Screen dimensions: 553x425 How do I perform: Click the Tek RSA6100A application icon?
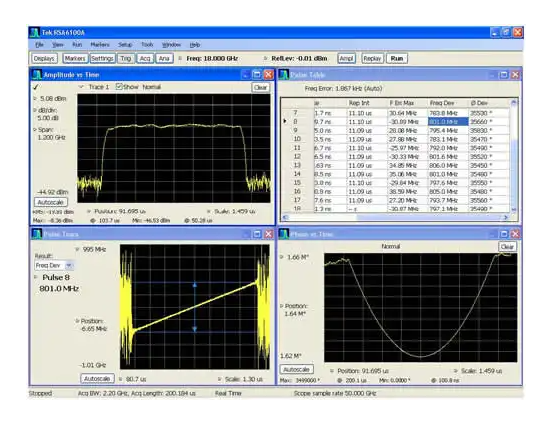click(x=34, y=32)
